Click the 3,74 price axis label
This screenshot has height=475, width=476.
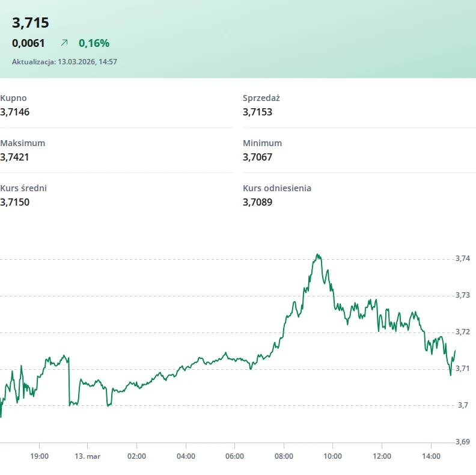coord(463,259)
